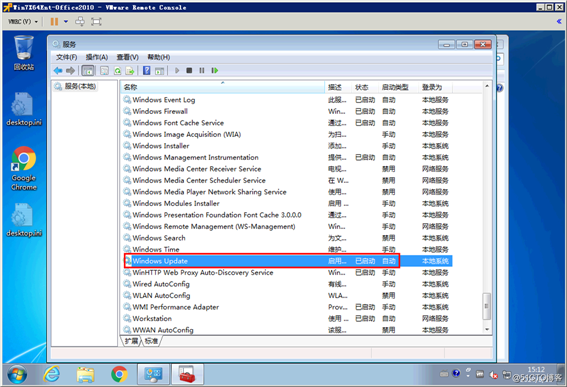Expand the power options dropdown arrow
The height and width of the screenshot is (387, 567).
coord(66,22)
